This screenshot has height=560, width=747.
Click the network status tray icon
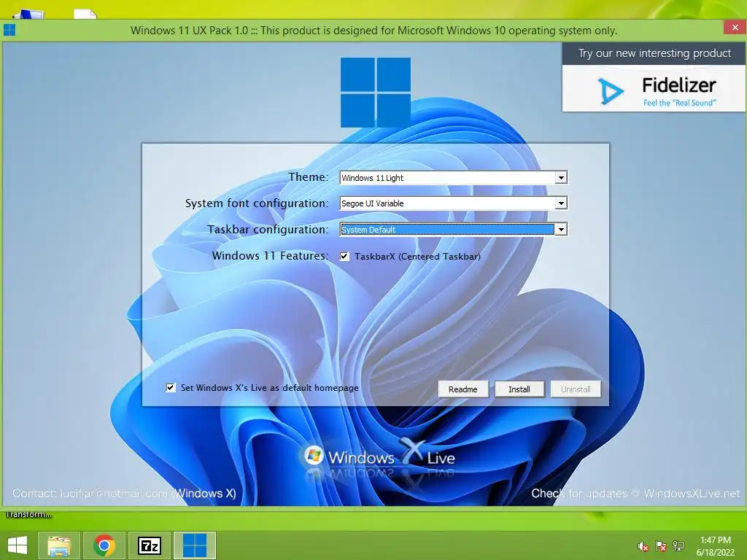click(678, 546)
